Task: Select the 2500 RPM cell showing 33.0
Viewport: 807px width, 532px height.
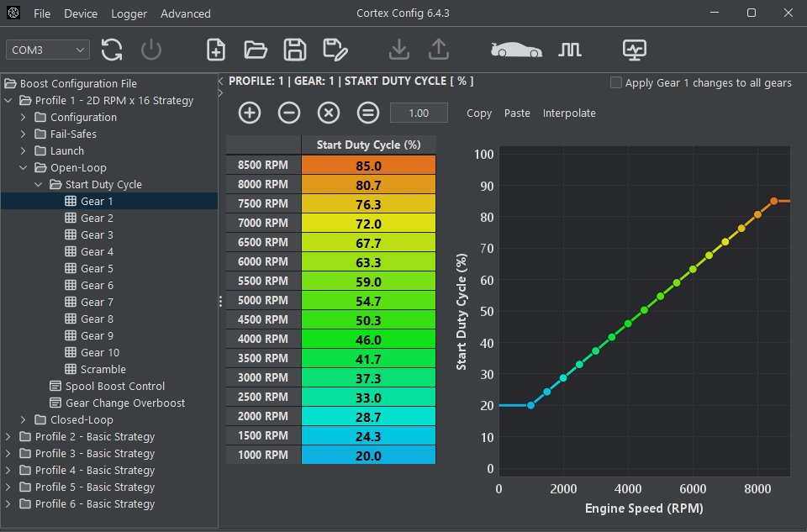Action: point(368,398)
